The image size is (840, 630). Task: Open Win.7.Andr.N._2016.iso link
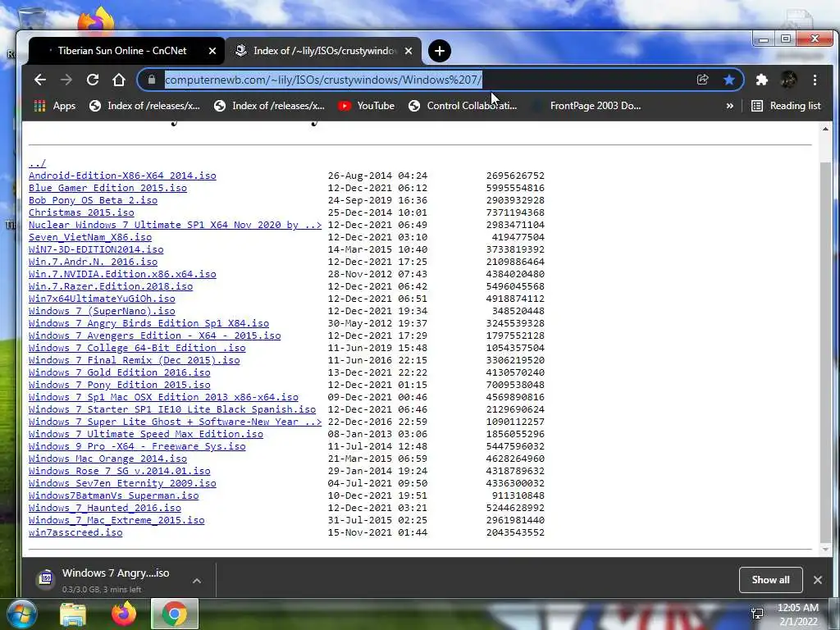point(94,262)
